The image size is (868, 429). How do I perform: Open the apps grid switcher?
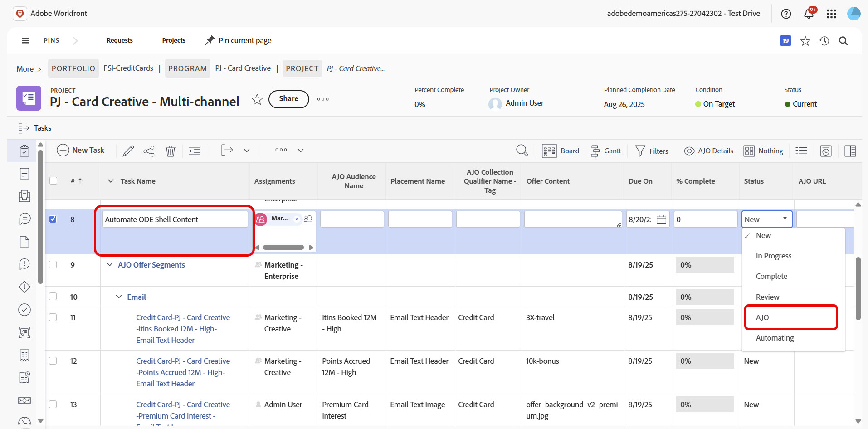(x=831, y=14)
